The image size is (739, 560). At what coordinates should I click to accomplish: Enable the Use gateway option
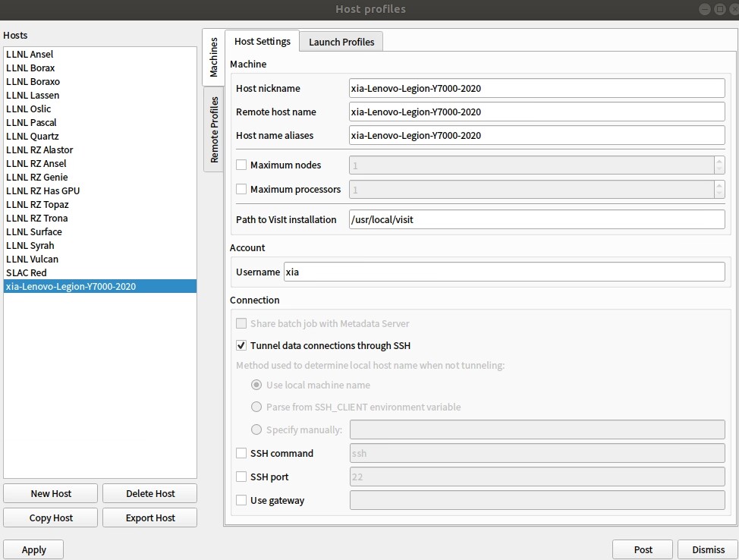click(241, 500)
